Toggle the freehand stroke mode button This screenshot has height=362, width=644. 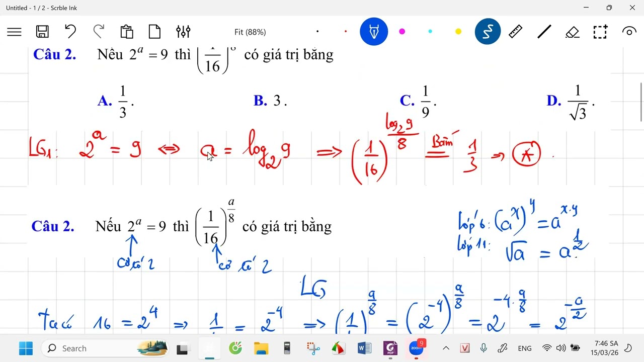(x=488, y=32)
